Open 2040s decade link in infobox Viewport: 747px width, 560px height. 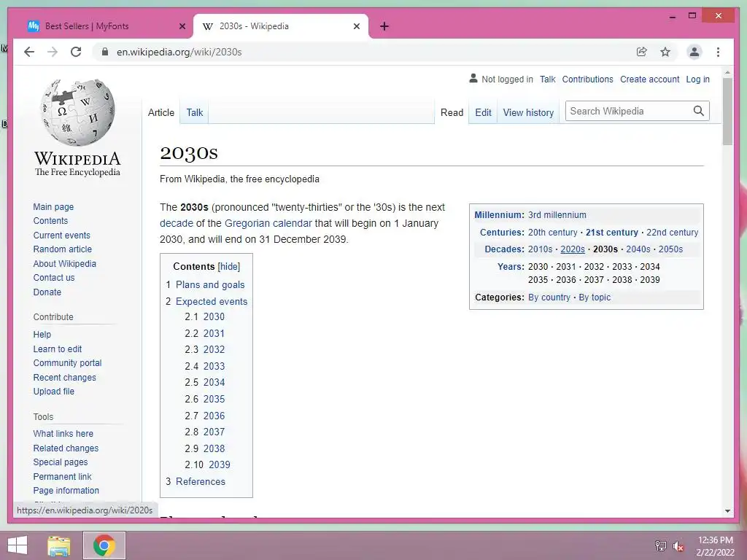point(638,249)
